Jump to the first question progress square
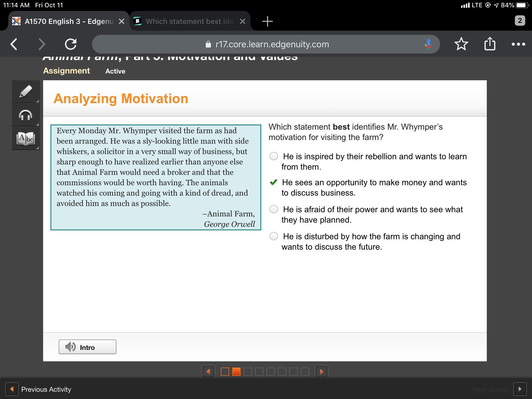532x399 pixels. 225,372
